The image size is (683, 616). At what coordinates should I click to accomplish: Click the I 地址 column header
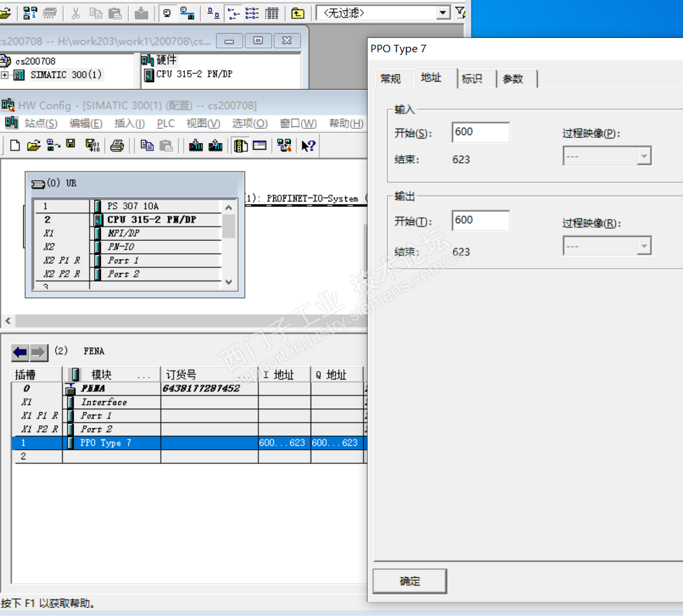[284, 374]
